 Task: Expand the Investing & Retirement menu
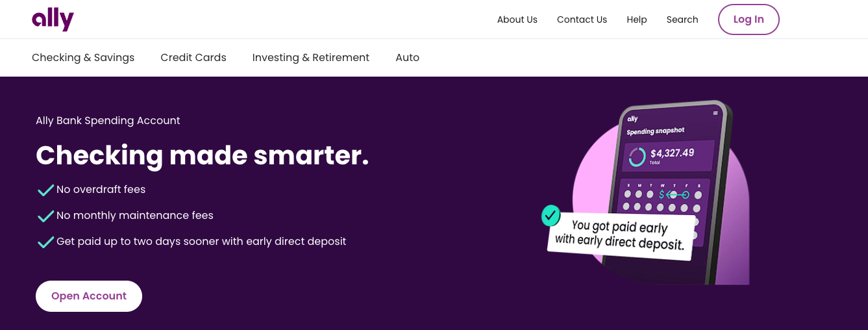pos(310,58)
